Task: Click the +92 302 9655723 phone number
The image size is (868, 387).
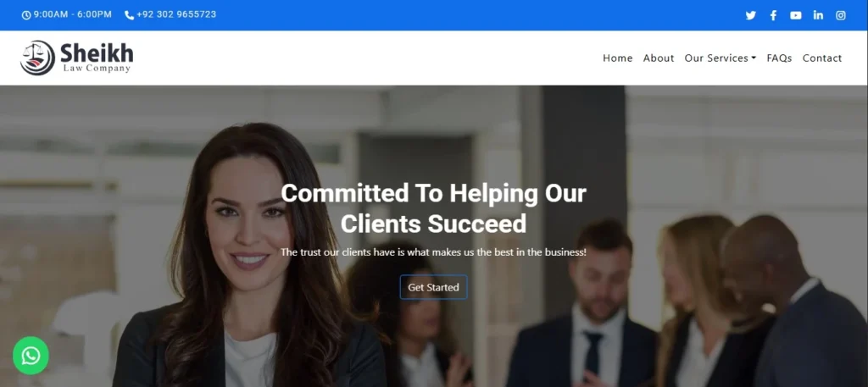Action: (176, 14)
